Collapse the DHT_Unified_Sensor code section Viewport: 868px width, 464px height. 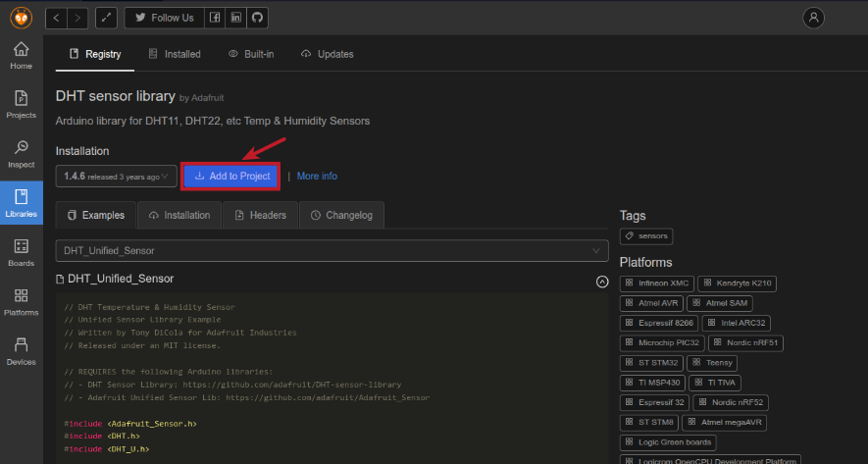[602, 282]
